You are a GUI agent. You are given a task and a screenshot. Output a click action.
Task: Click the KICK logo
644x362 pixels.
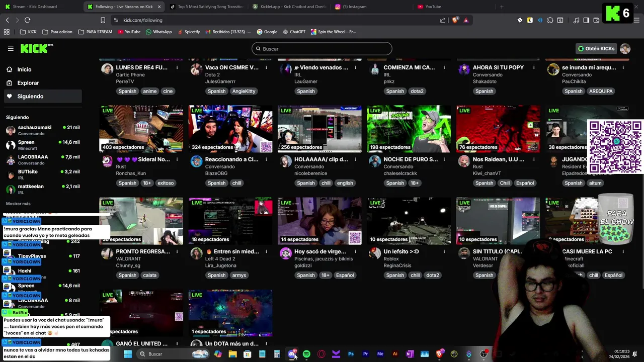click(x=36, y=48)
